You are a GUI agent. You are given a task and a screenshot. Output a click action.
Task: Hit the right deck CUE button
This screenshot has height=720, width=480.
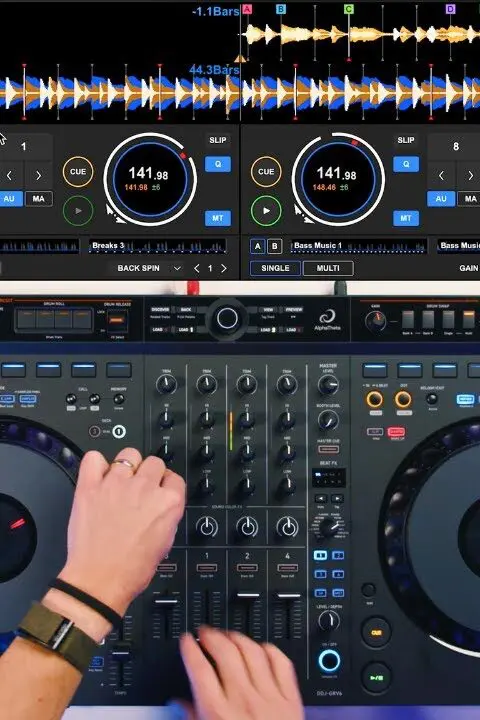[x=266, y=171]
